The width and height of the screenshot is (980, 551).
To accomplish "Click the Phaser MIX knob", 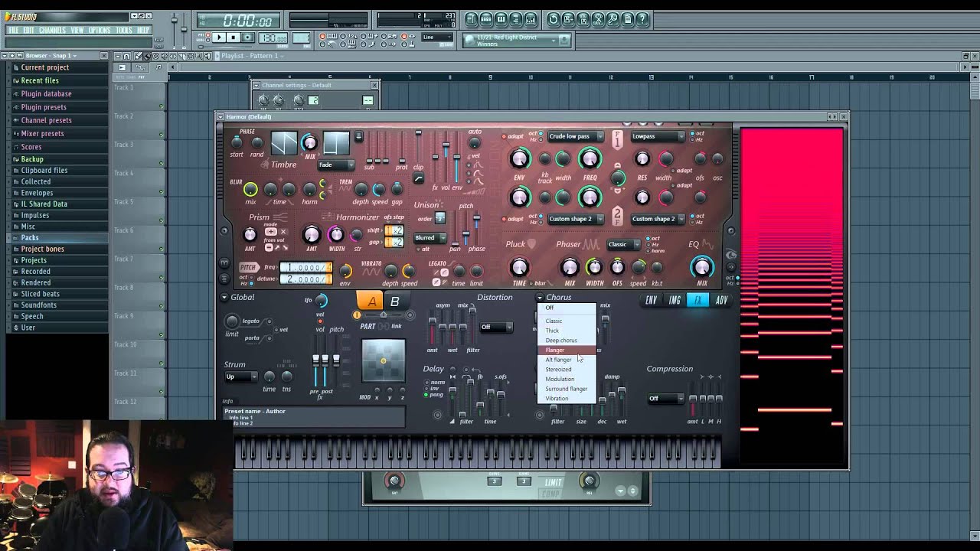I will point(570,266).
